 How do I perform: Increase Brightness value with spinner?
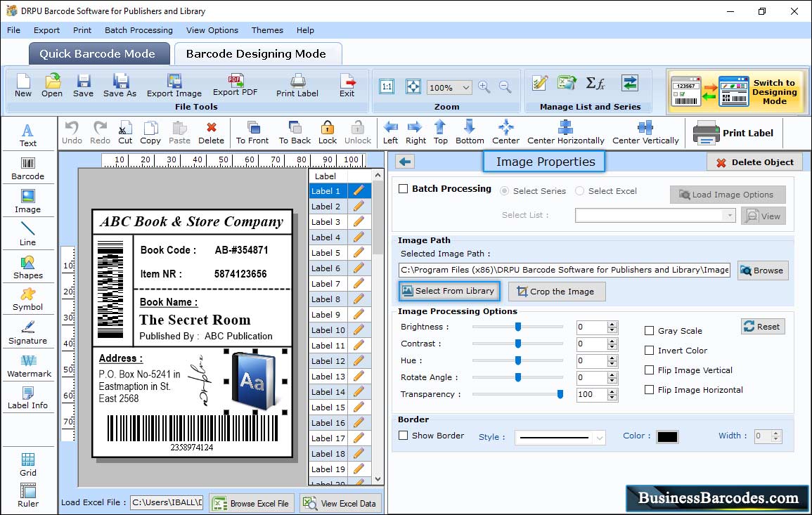click(x=612, y=324)
